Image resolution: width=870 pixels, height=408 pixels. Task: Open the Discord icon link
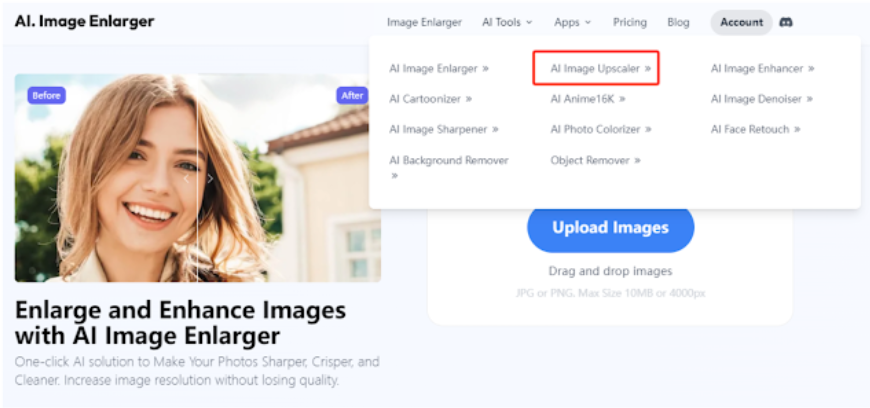(x=786, y=22)
